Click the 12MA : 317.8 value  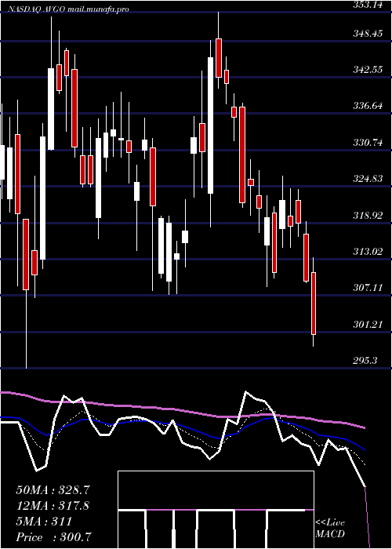(53, 506)
